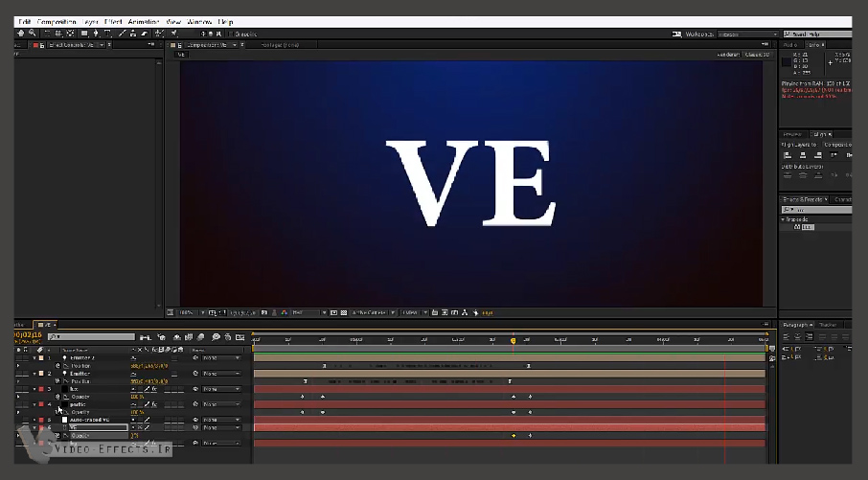Open the Active Camera view dropdown

point(374,312)
